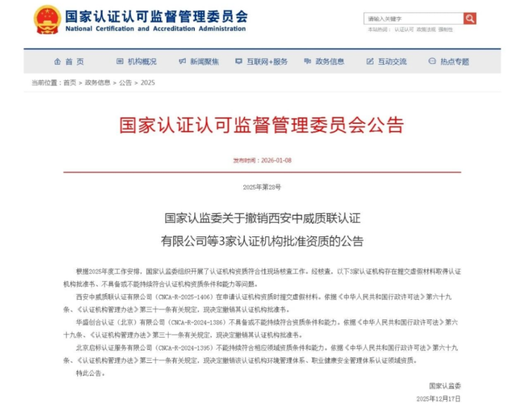This screenshot has width=519, height=420.
Task: Open the 首页 navigation item
Action: [x=75, y=62]
